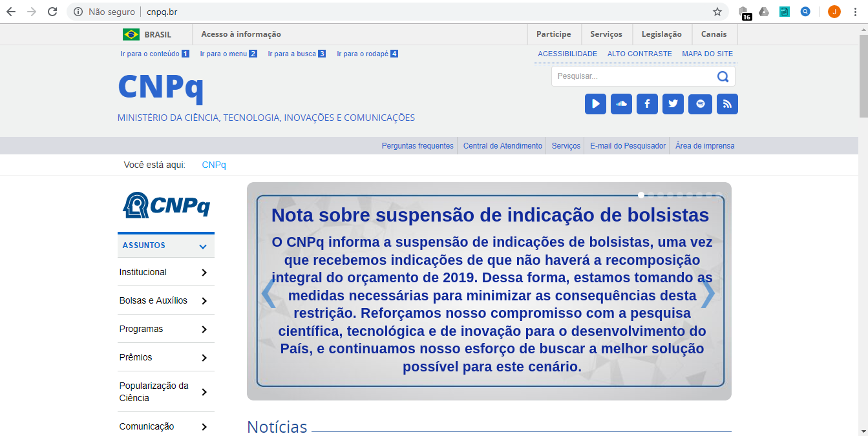Open MAPA DO SITE link
This screenshot has height=436, width=868.
[708, 54]
